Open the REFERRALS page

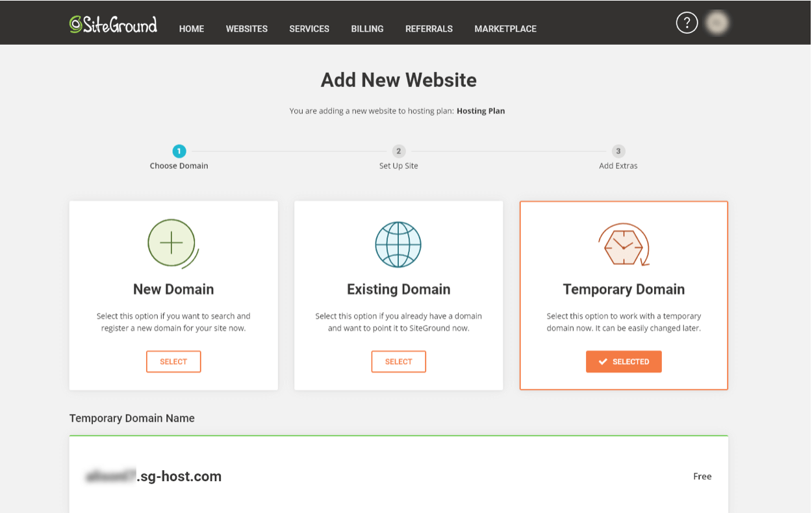point(429,29)
